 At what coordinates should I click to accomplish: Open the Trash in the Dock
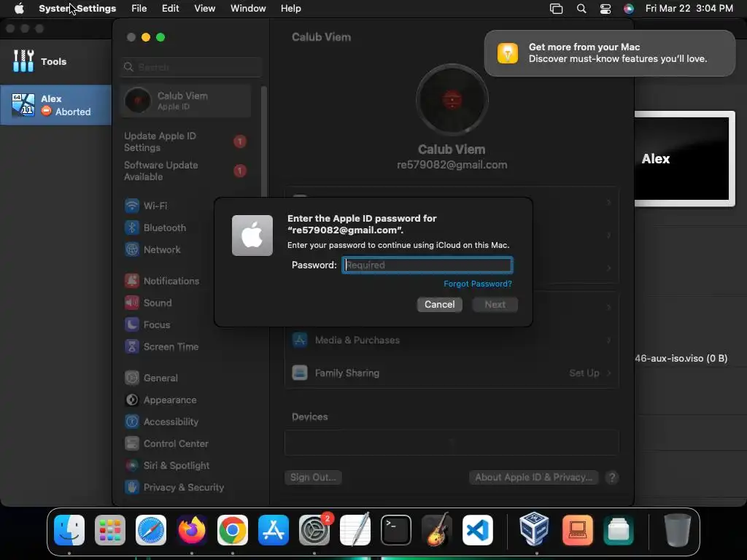coord(678,530)
